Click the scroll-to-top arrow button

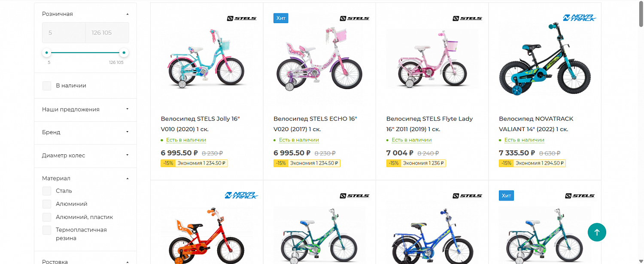coord(597,232)
